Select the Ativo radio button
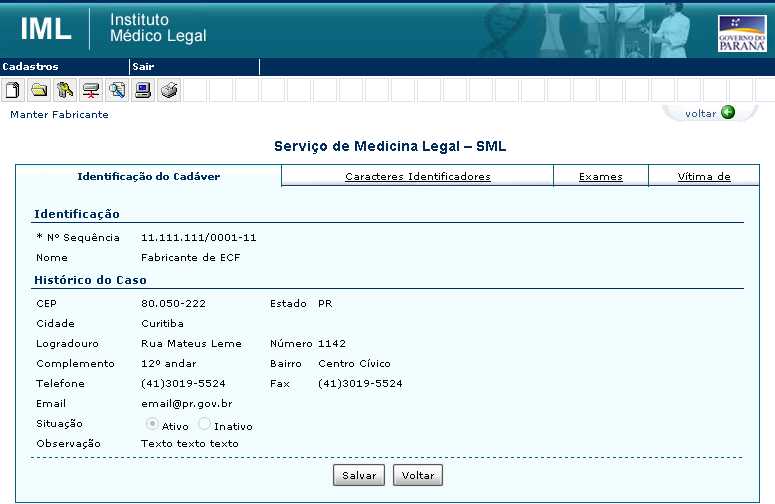Viewport: 775px width, 504px height. (x=152, y=425)
